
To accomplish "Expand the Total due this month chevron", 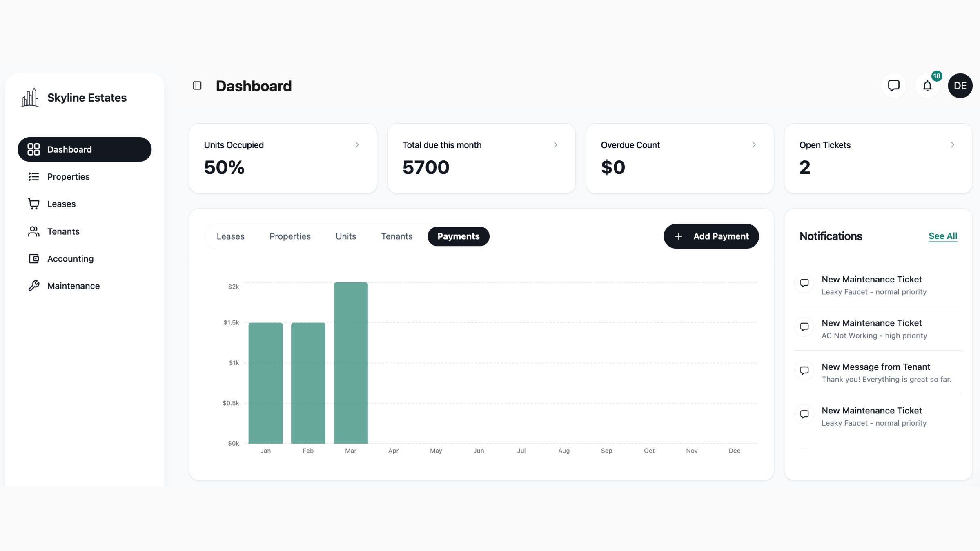I will (555, 145).
